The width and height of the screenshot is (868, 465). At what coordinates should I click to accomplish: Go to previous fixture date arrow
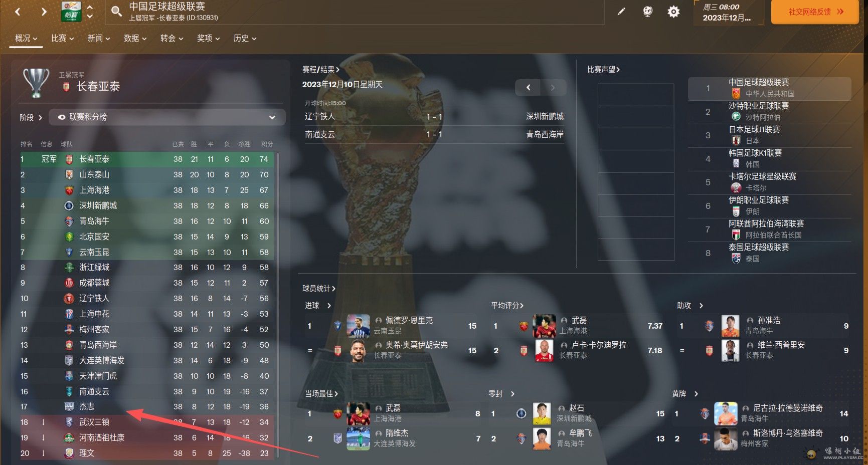(528, 88)
